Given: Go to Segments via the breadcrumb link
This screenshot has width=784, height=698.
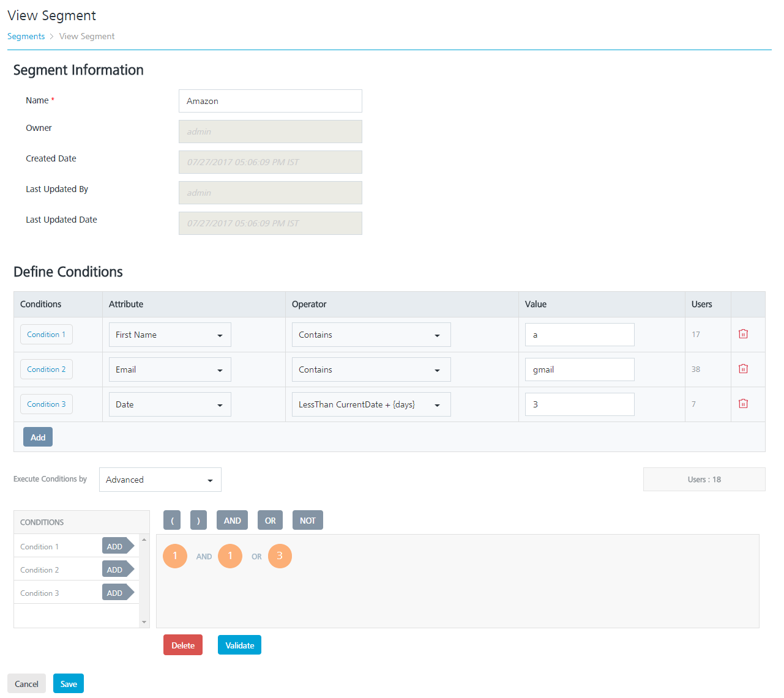Looking at the screenshot, I should [26, 36].
